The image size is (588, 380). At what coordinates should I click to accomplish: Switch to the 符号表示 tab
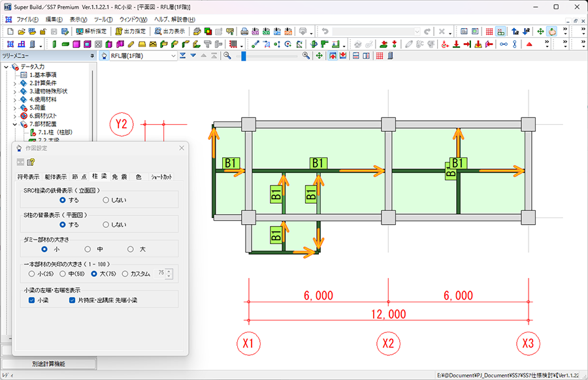coord(29,177)
